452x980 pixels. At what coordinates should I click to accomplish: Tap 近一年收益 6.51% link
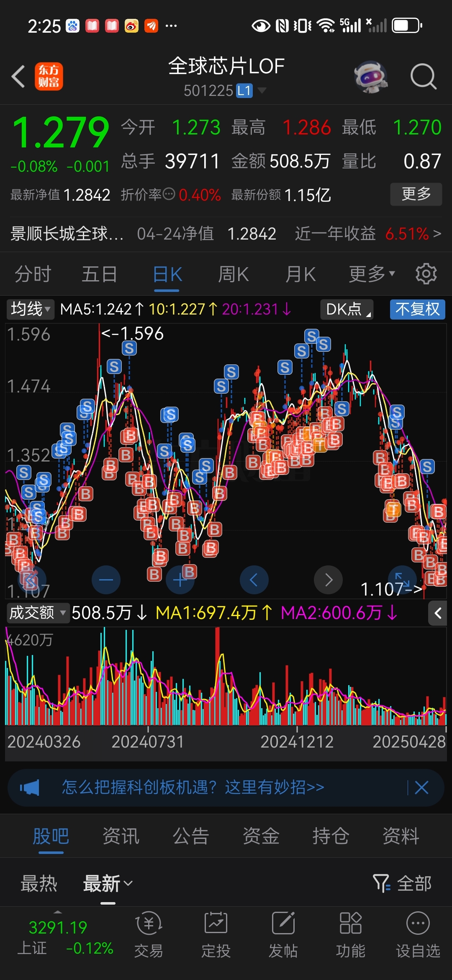[x=368, y=234]
